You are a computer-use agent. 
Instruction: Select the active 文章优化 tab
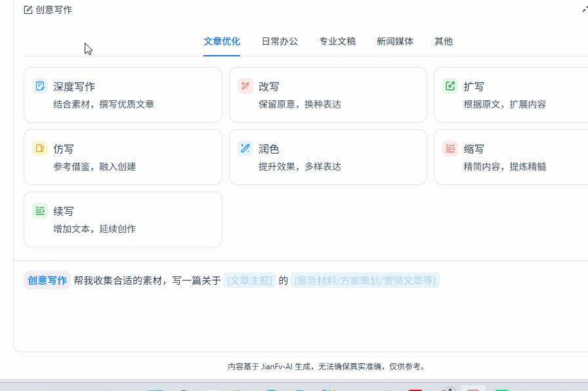(221, 41)
